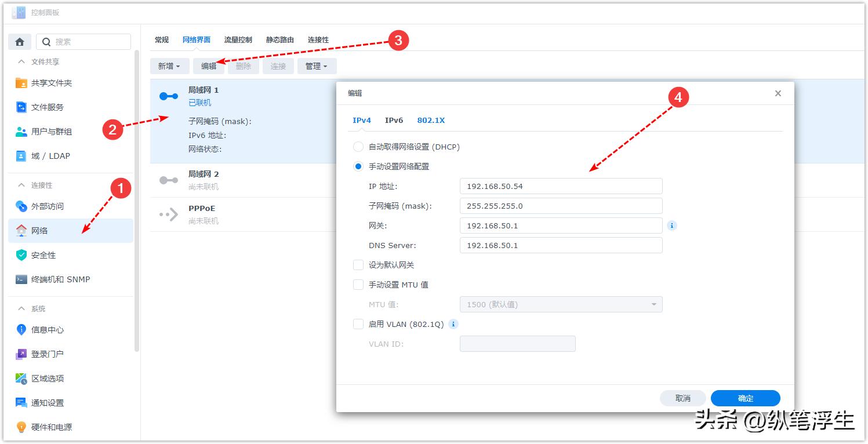Open the 管理 dropdown menu
This screenshot has width=868, height=444.
click(317, 65)
